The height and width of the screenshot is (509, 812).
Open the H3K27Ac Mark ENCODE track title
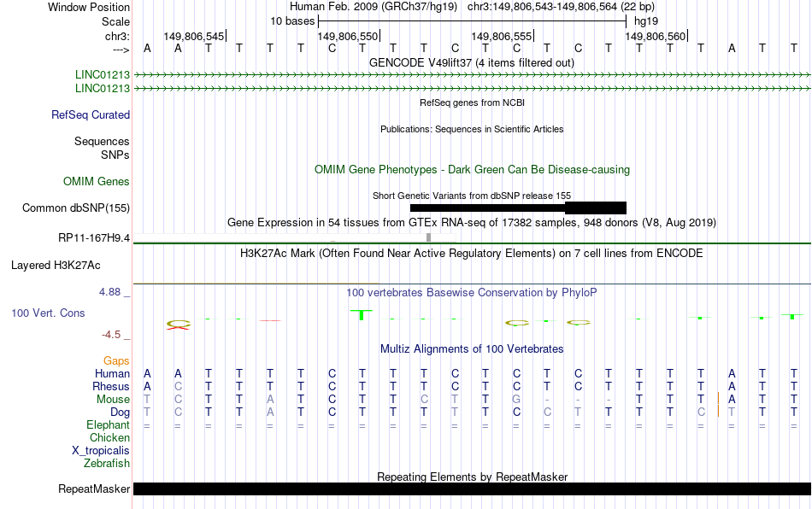point(472,254)
